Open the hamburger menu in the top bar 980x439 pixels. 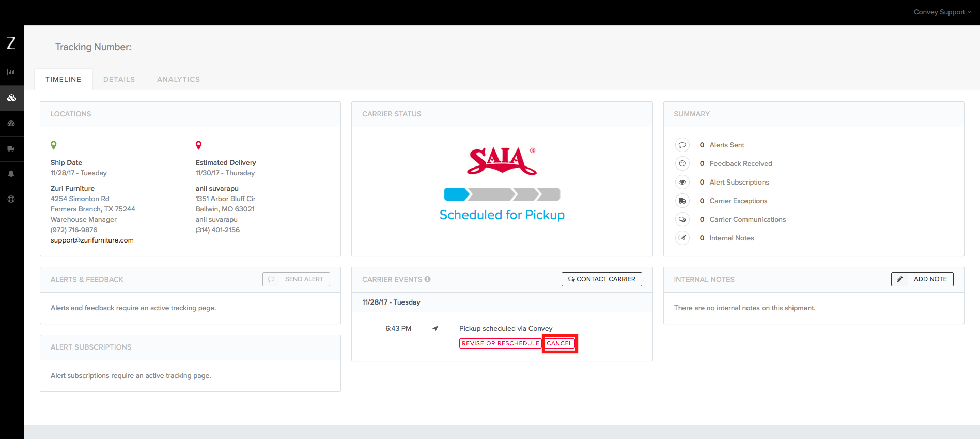[x=11, y=12]
